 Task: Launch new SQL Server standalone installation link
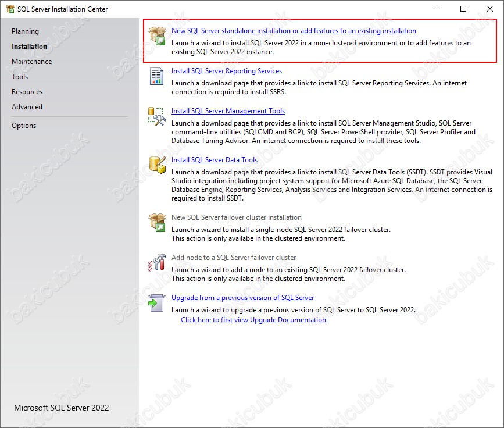pos(294,31)
